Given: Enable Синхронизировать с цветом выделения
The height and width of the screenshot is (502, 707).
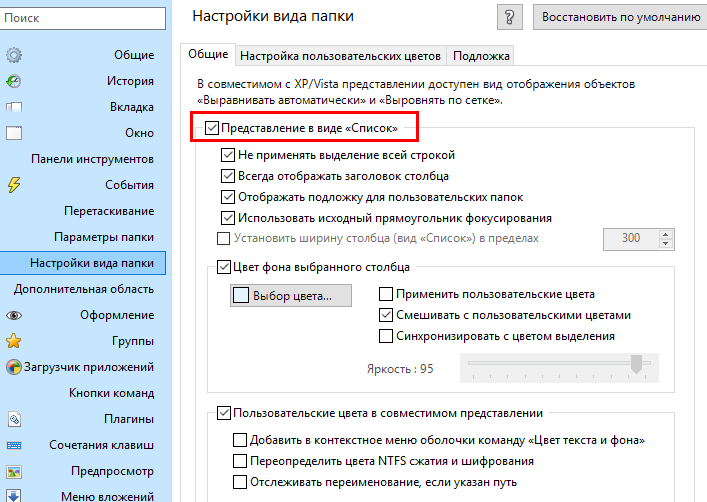Looking at the screenshot, I should (x=386, y=336).
